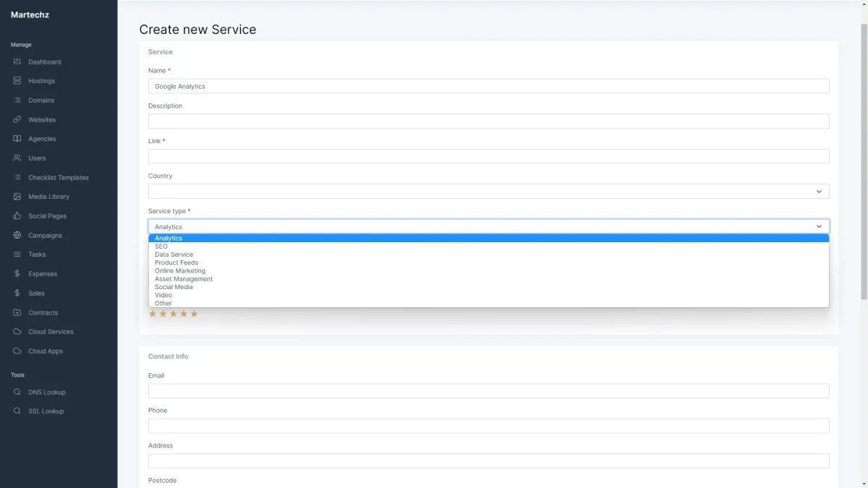Click the Martechz brand link
Viewport: 868px width, 488px height.
coord(30,14)
